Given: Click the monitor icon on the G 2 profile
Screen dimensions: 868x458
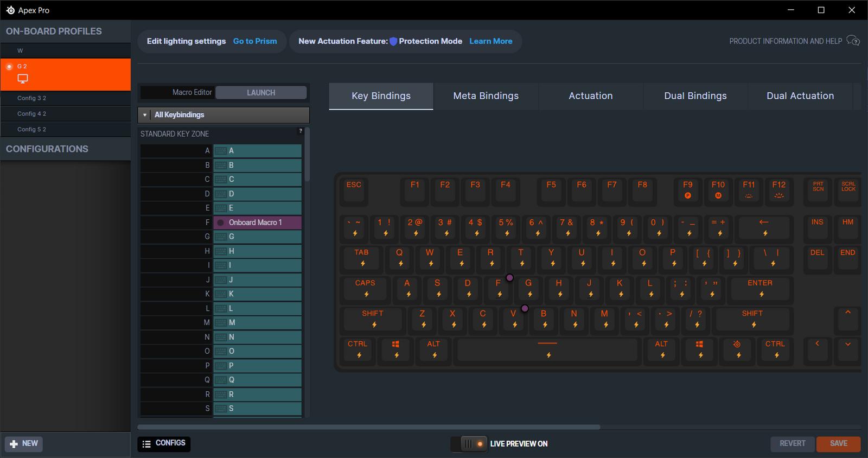Looking at the screenshot, I should point(23,79).
